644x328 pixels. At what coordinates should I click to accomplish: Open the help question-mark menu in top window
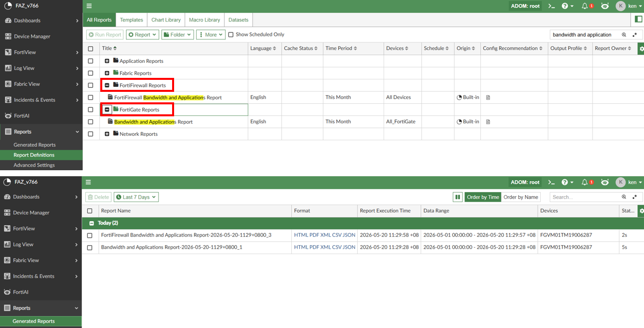567,6
